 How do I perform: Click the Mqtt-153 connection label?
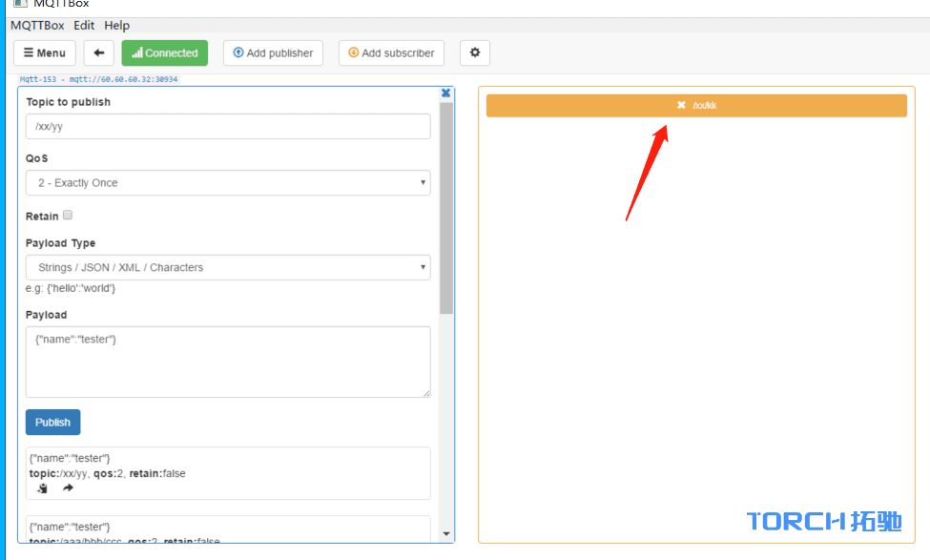98,79
